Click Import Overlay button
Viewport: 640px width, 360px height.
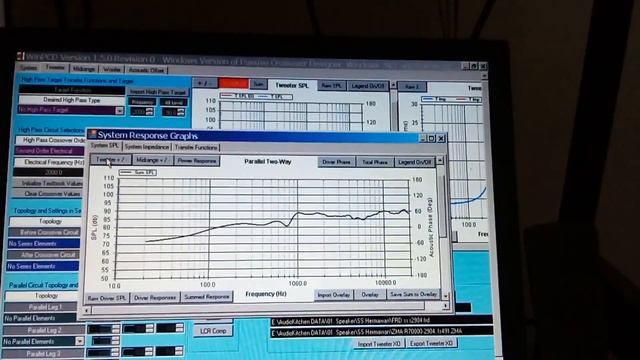click(333, 295)
